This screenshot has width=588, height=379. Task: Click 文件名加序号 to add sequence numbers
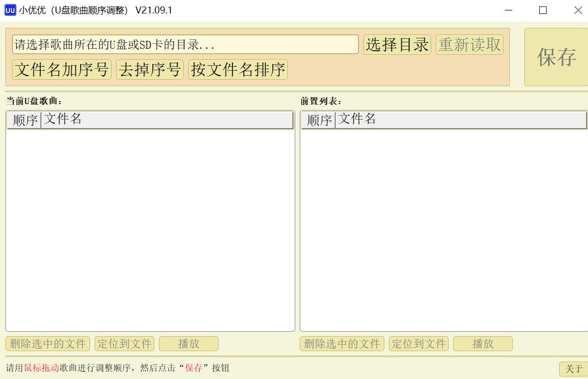tap(62, 70)
